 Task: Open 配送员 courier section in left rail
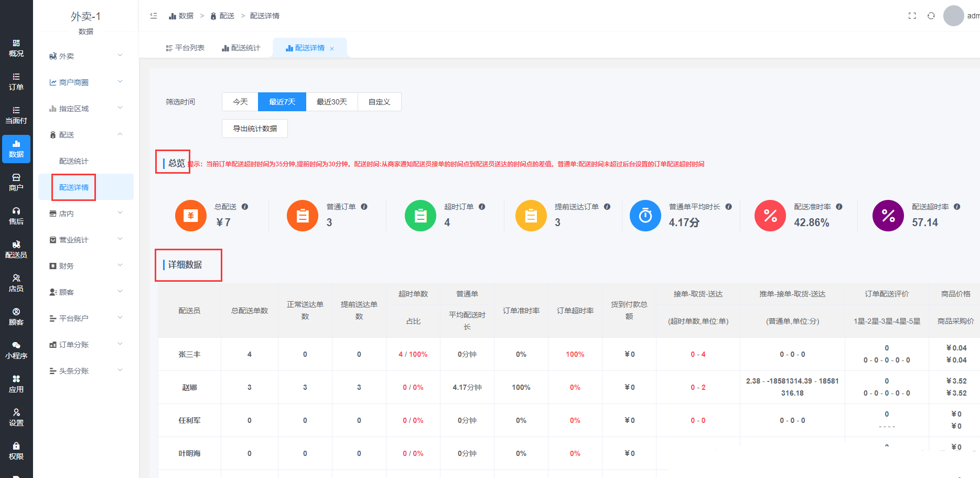tap(16, 250)
